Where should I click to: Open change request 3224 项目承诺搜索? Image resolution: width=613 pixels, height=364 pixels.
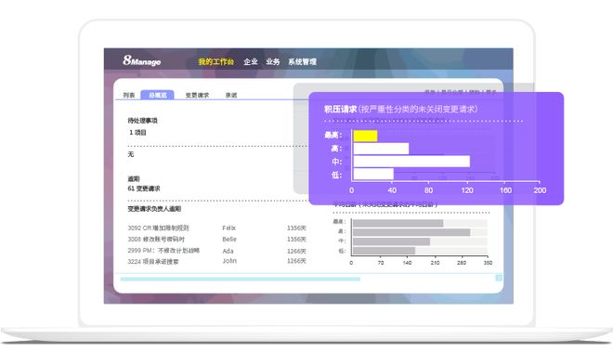[153, 261]
